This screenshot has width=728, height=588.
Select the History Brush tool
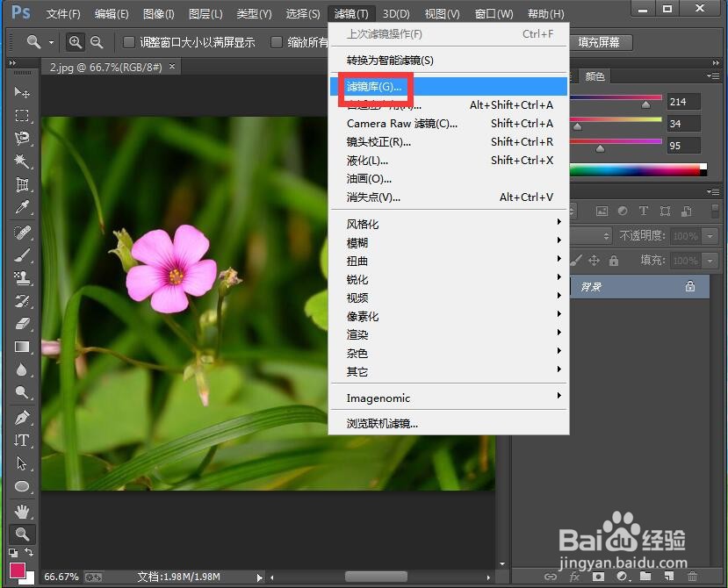22,301
